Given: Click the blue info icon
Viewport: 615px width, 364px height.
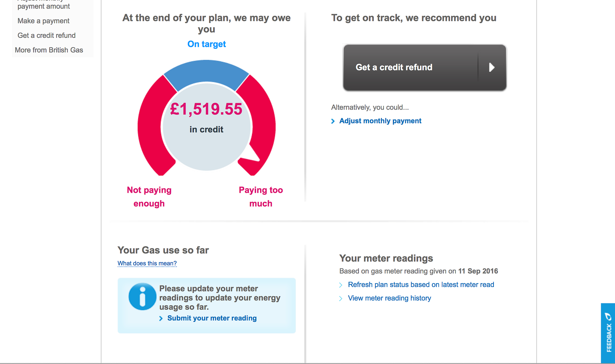Looking at the screenshot, I should (x=142, y=297).
